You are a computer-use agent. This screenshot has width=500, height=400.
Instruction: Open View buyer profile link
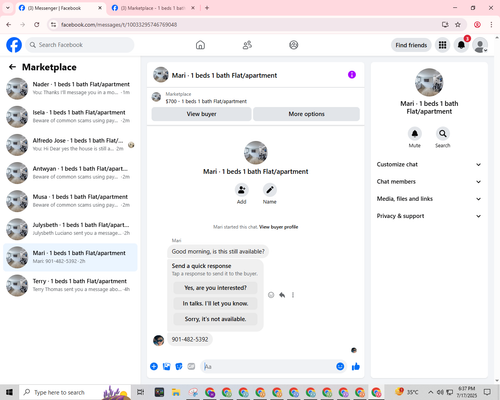coord(279,227)
